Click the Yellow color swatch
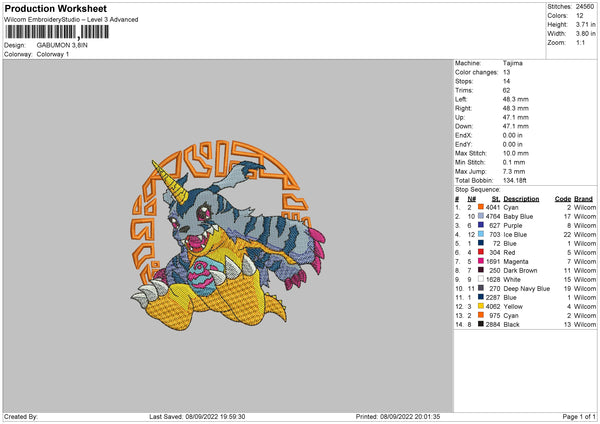Image resolution: width=600 pixels, height=424 pixels. pyautogui.click(x=481, y=306)
